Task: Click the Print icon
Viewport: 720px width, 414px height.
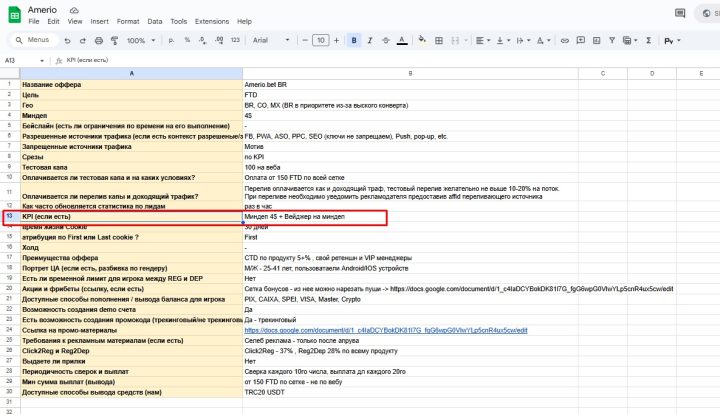Action: point(99,40)
